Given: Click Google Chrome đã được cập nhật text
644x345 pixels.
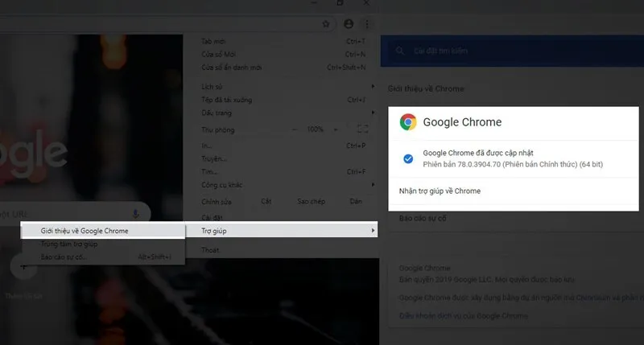Looking at the screenshot, I should pyautogui.click(x=478, y=153).
